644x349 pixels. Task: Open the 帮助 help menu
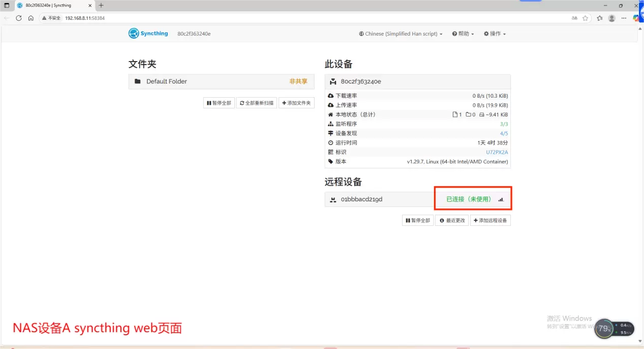(463, 34)
